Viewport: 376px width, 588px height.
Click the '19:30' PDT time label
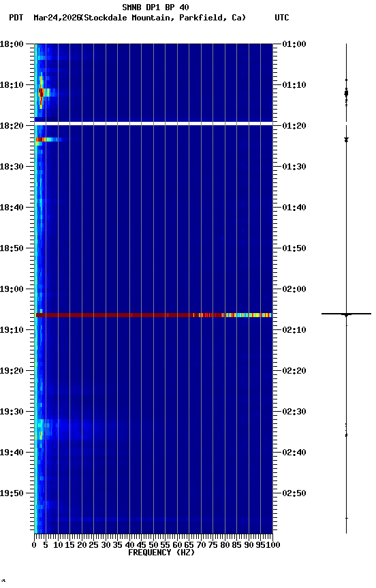pyautogui.click(x=12, y=412)
